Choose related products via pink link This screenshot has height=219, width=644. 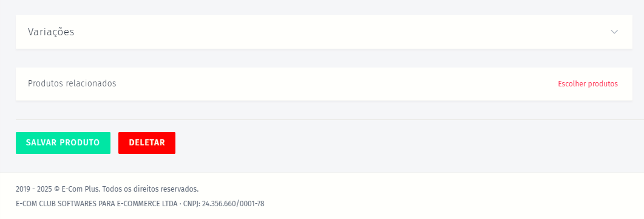pyautogui.click(x=588, y=83)
